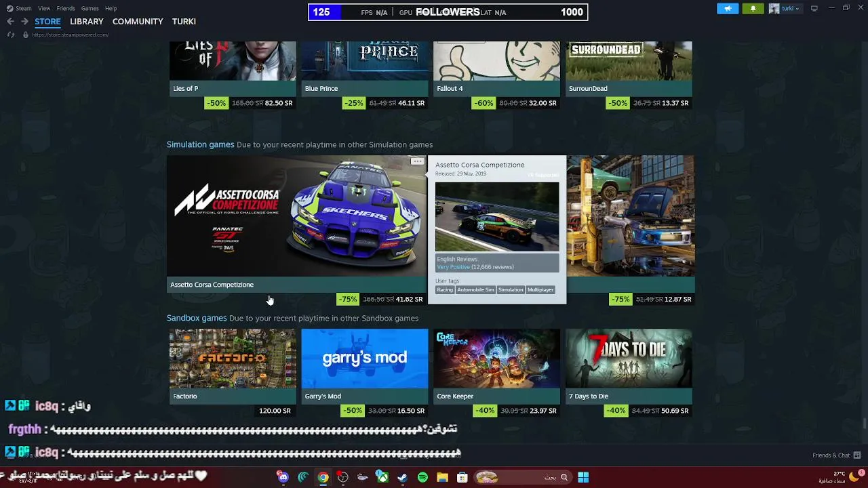Screen dimensions: 868x488
Task: Click the Simulation user tag
Action: (x=511, y=289)
